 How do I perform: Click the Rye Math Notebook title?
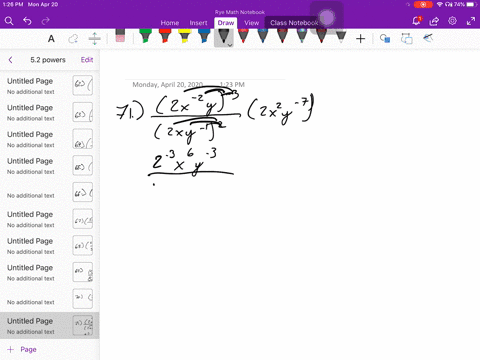[240, 12]
